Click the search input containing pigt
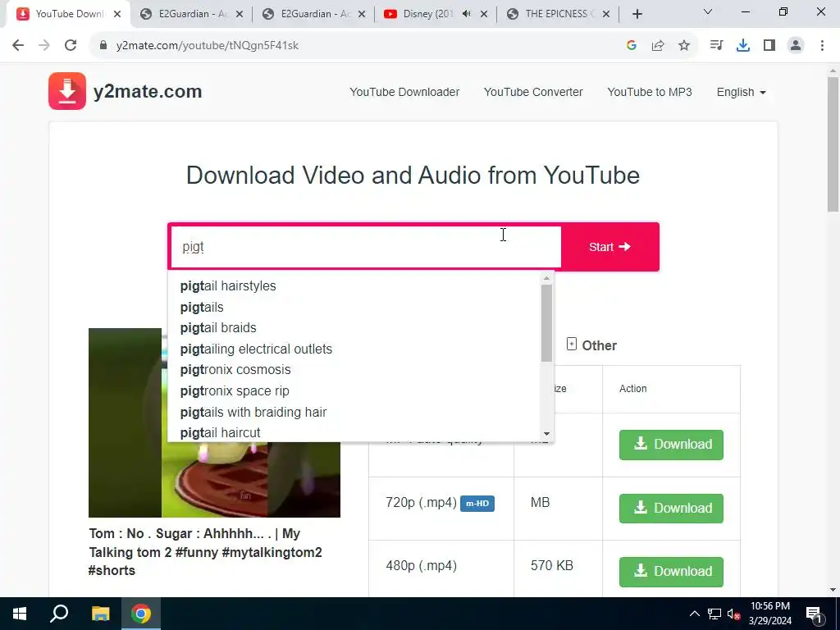840x630 pixels. coord(365,247)
